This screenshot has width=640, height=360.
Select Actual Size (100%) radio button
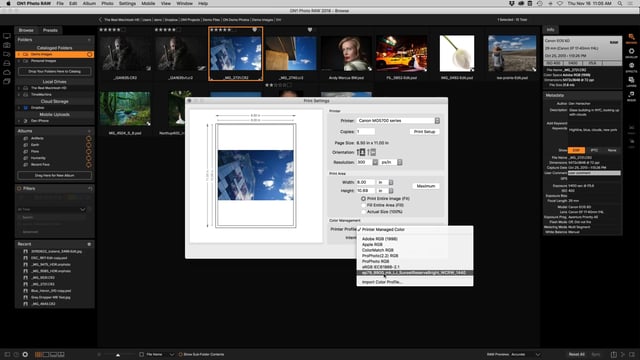tap(363, 212)
